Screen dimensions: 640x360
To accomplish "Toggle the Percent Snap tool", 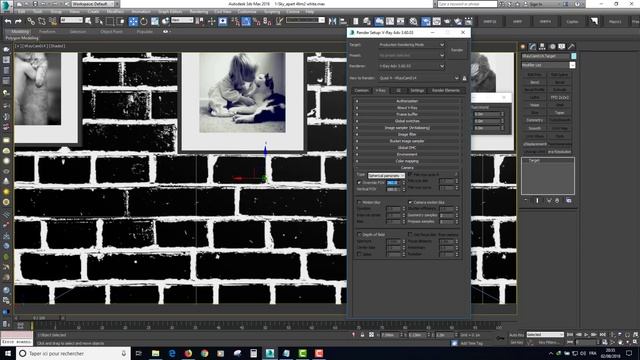I will click(x=256, y=21).
